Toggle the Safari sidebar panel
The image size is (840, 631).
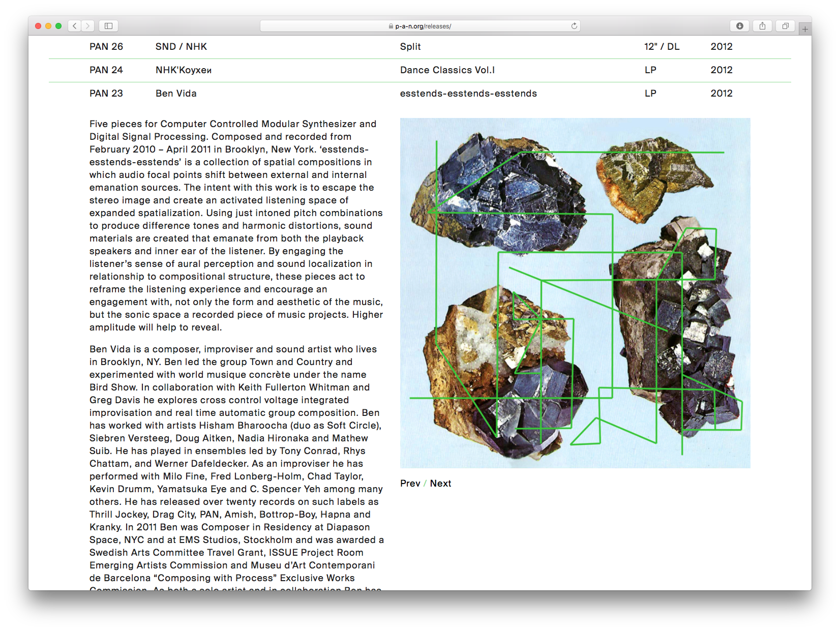point(108,26)
